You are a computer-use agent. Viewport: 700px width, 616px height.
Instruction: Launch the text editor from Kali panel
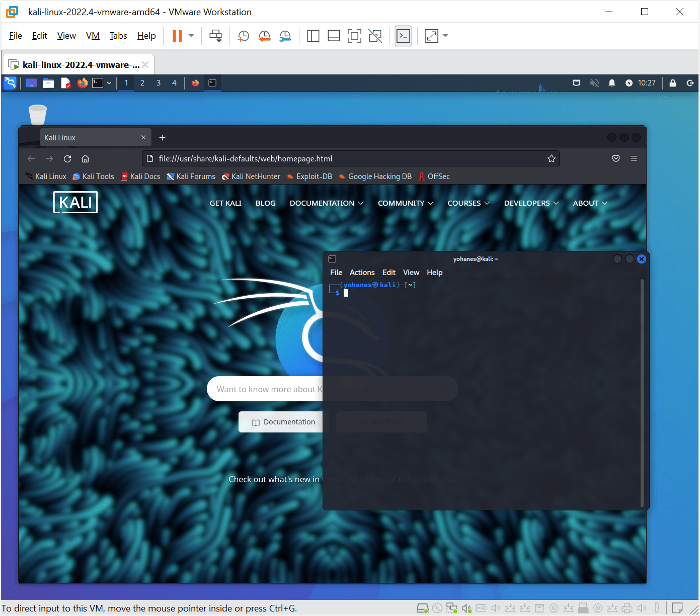[65, 83]
